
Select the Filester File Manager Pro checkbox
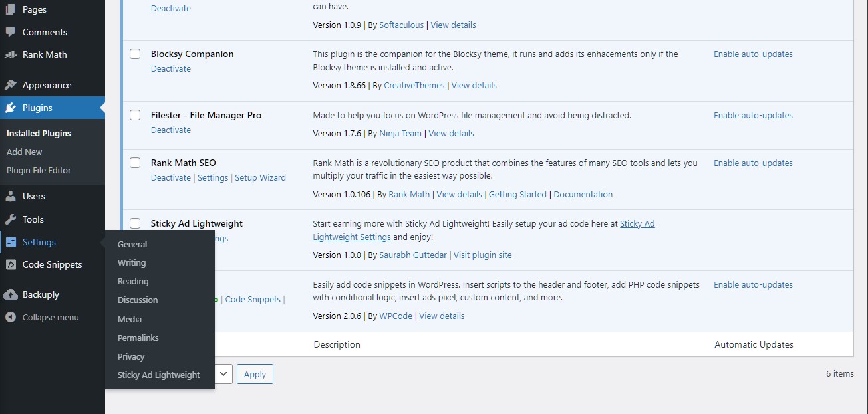(x=135, y=115)
